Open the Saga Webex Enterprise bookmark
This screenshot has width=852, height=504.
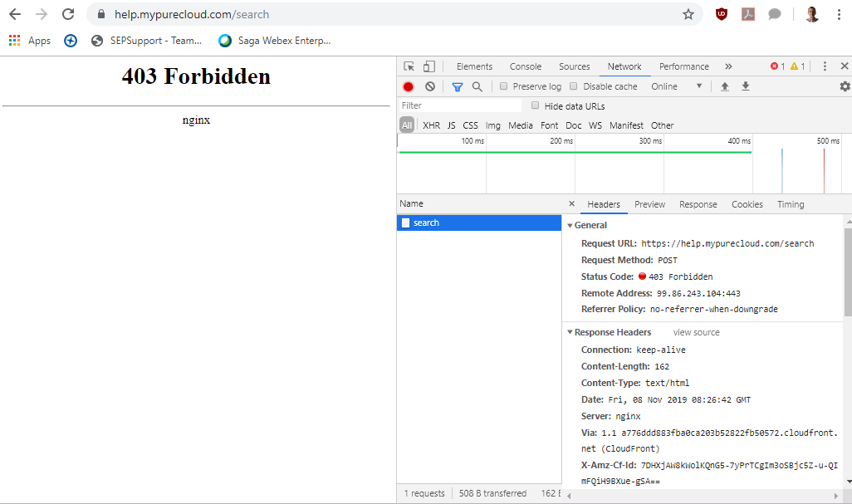point(274,41)
